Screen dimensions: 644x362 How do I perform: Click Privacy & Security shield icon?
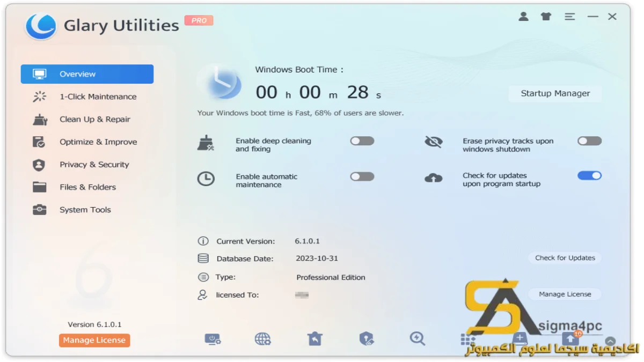(39, 165)
